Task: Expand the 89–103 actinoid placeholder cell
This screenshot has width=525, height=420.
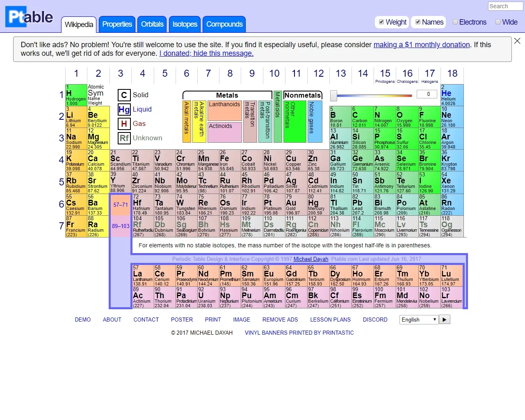Action: pos(121,226)
